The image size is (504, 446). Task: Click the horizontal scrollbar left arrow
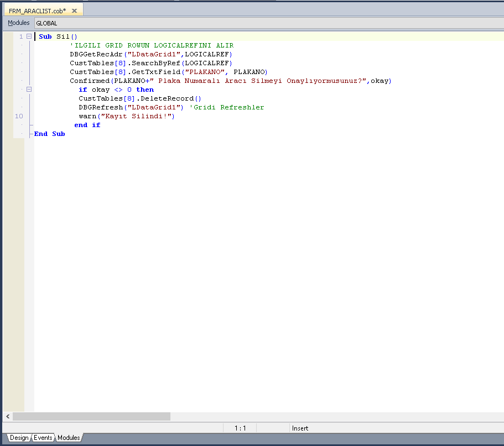pos(8,416)
